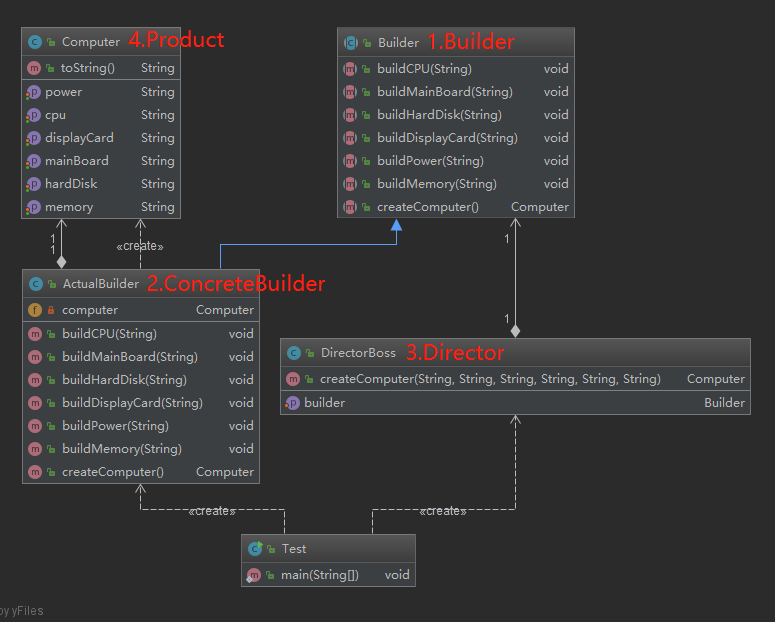Select createComputer() text in Builder
The image size is (775, 622).
click(x=428, y=207)
